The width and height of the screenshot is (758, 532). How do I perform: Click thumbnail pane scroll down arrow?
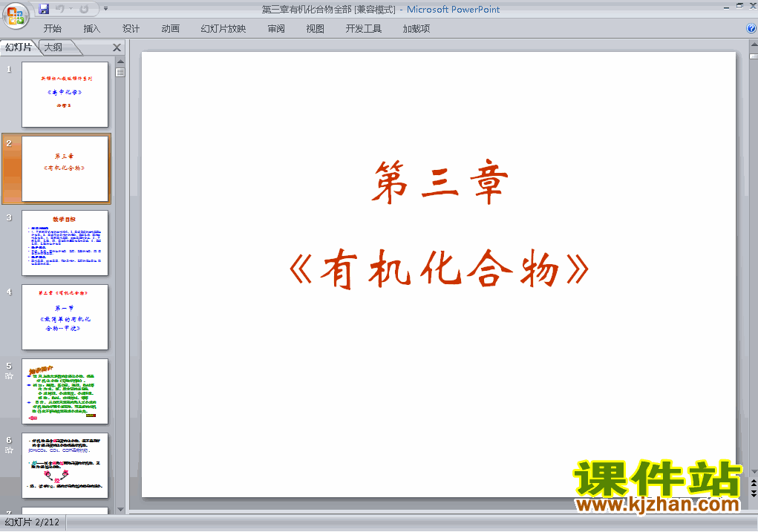[120, 509]
